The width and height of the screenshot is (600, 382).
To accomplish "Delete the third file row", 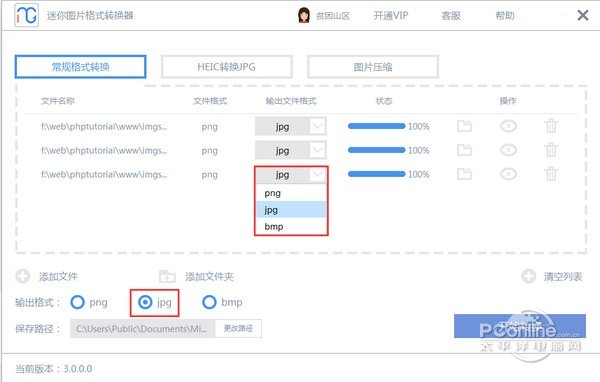I will (x=551, y=174).
